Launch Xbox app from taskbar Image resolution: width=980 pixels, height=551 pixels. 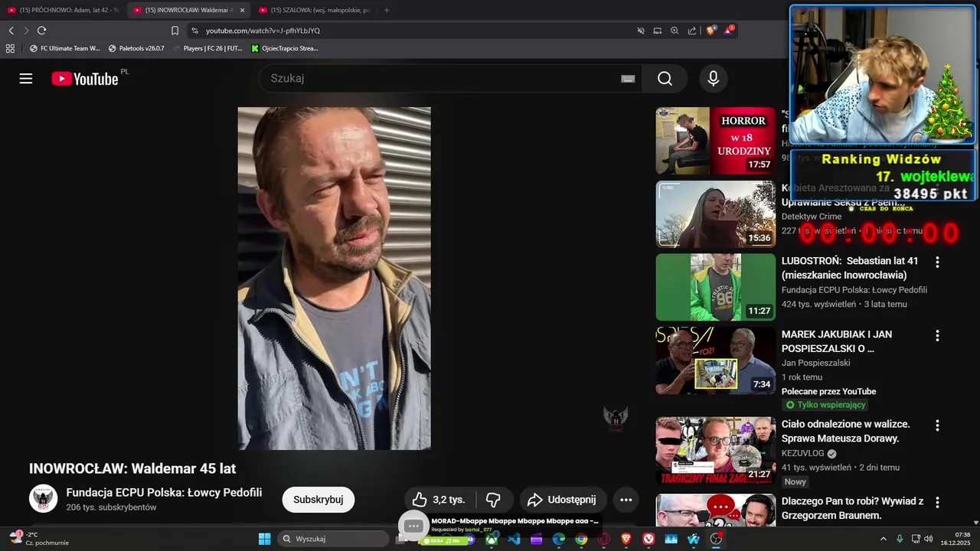tap(492, 539)
